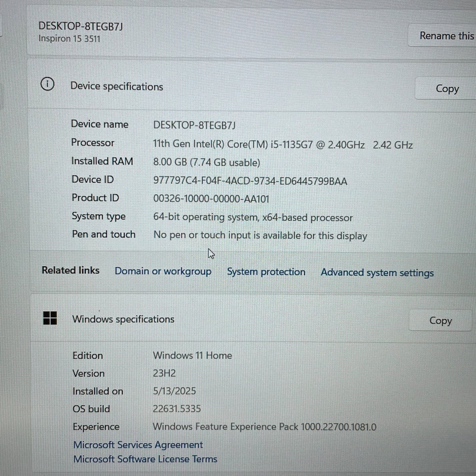This screenshot has height=476, width=476.
Task: Select the Windows Feature Experience Pack value
Action: (x=264, y=427)
